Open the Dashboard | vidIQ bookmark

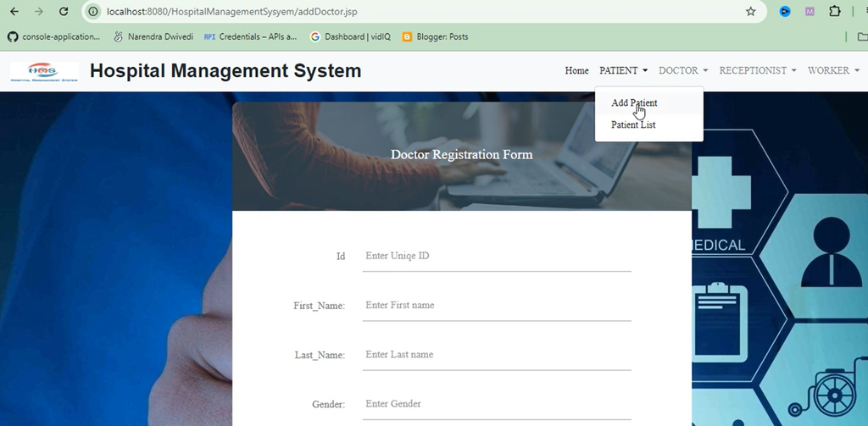coord(350,36)
